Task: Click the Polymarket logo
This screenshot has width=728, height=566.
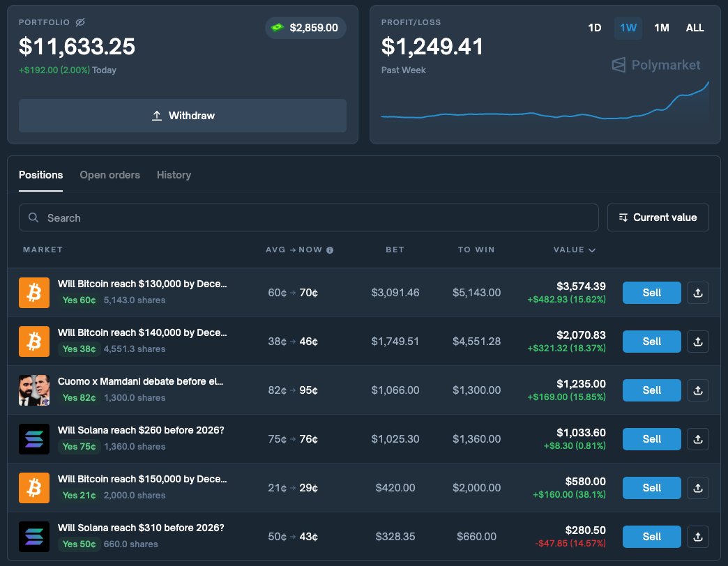Action: coord(655,65)
